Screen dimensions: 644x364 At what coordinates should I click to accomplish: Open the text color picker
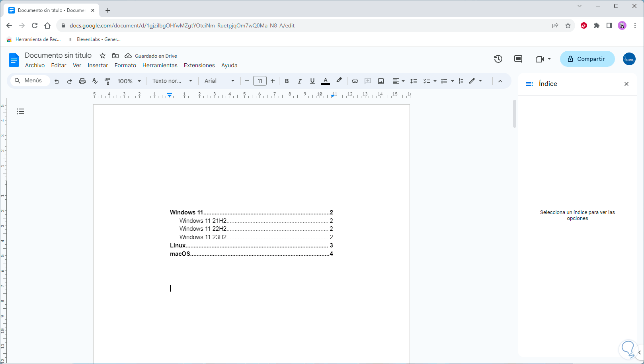pos(326,81)
